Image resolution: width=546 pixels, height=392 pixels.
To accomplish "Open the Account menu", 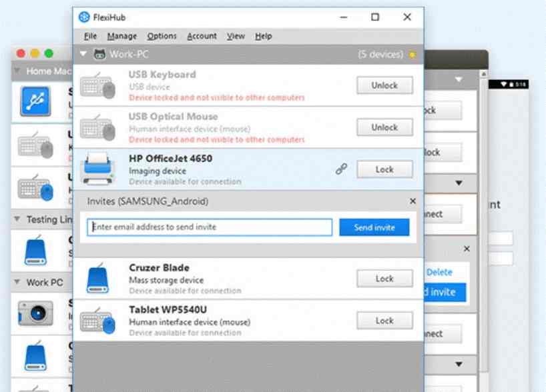I will coord(202,36).
